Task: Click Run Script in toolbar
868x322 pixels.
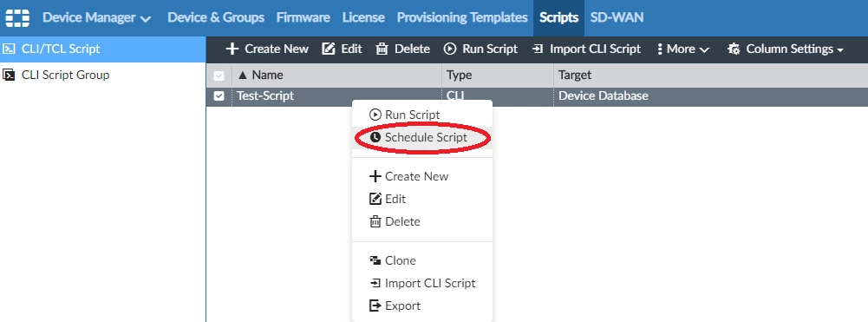Action: [480, 49]
